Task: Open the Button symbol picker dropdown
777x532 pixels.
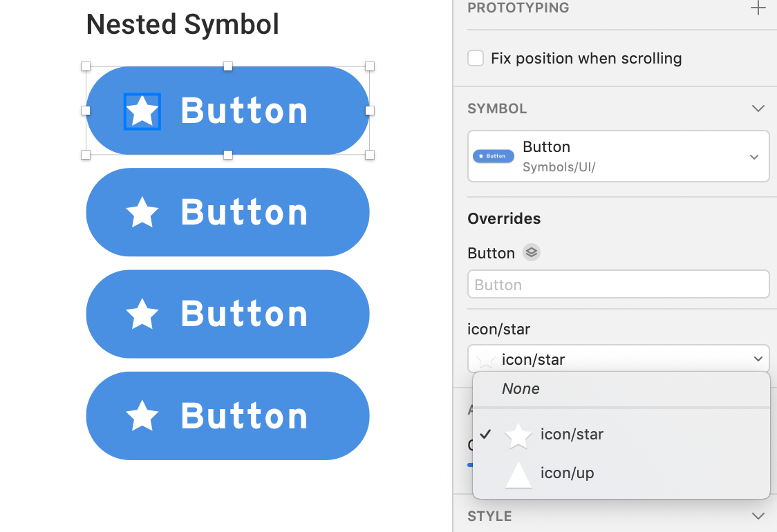Action: pos(754,157)
